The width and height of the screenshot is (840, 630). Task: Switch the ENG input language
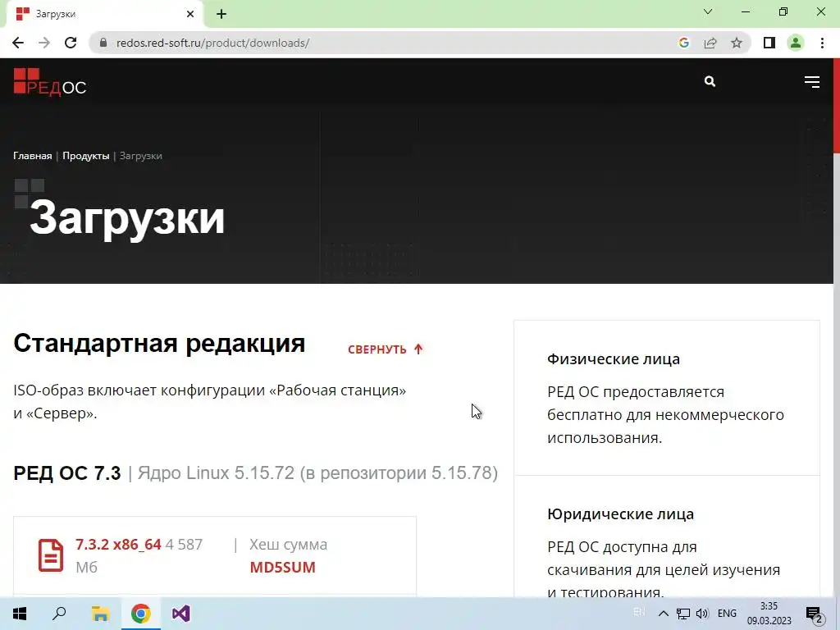tap(727, 614)
